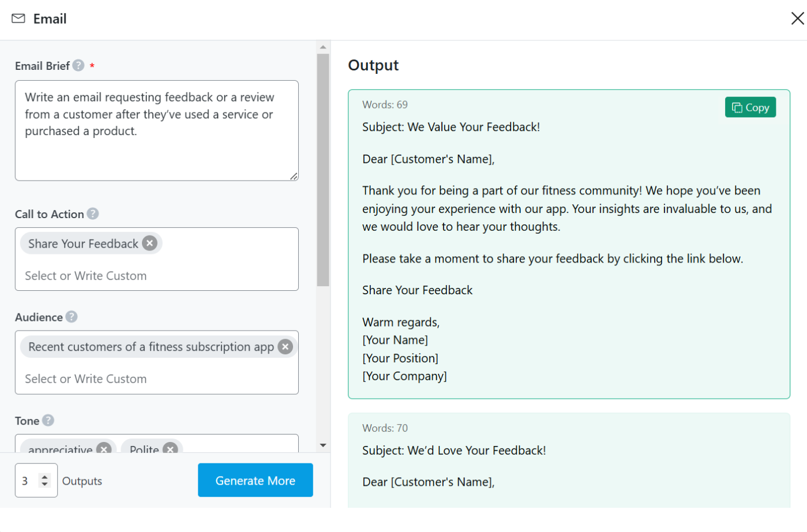Copy the first output email
Screen dimensions: 807x532
point(750,107)
